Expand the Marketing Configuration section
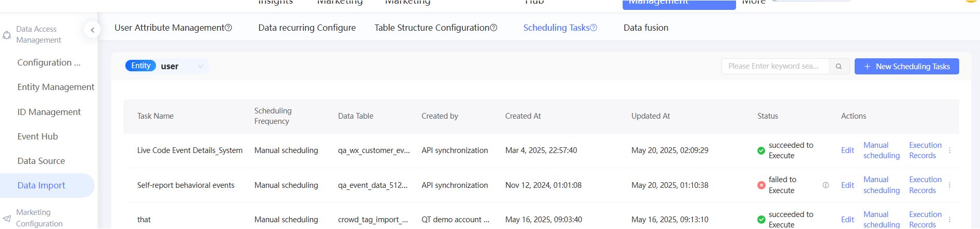Image resolution: width=980 pixels, height=229 pixels. pos(39,218)
